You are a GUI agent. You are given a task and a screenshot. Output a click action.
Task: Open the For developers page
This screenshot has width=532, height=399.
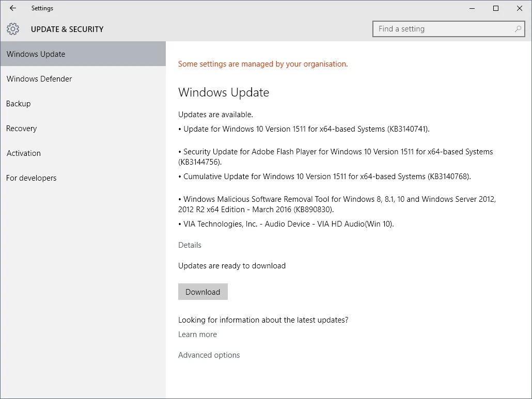click(x=83, y=178)
